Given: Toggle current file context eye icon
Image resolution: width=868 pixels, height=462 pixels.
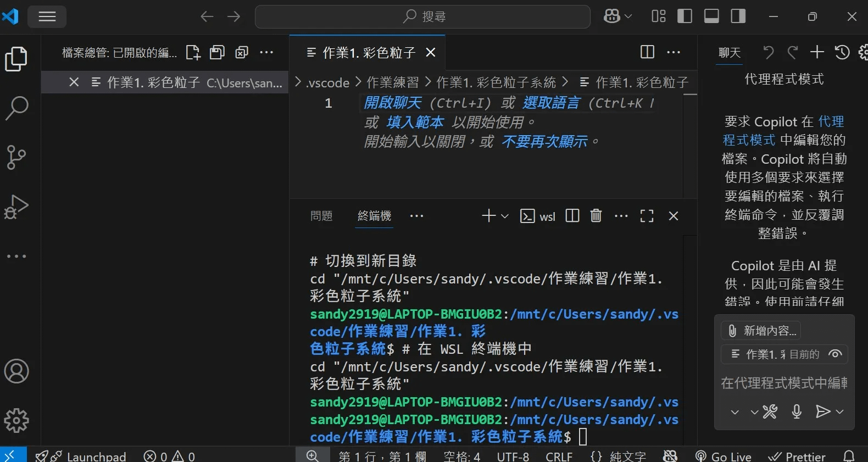Looking at the screenshot, I should (835, 354).
